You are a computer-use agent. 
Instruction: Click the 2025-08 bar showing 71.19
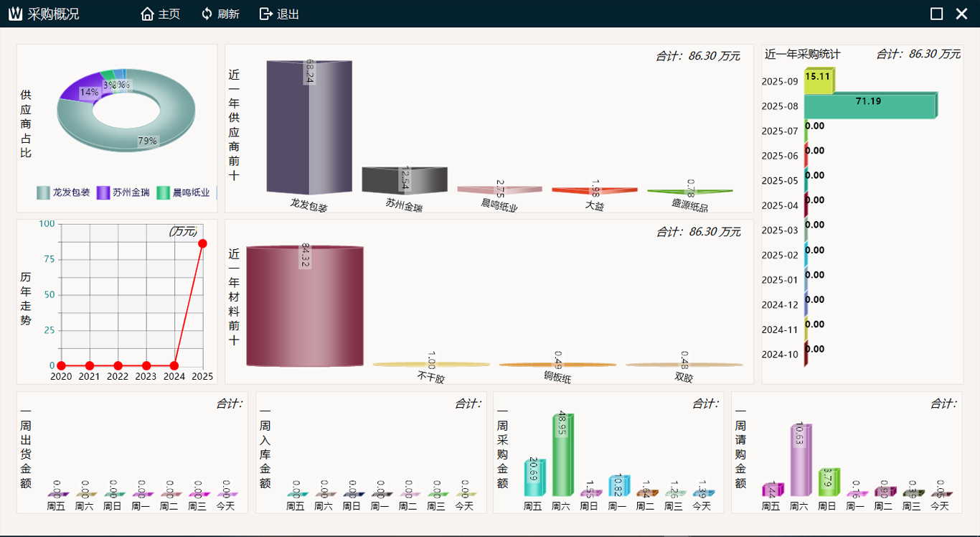pos(870,106)
